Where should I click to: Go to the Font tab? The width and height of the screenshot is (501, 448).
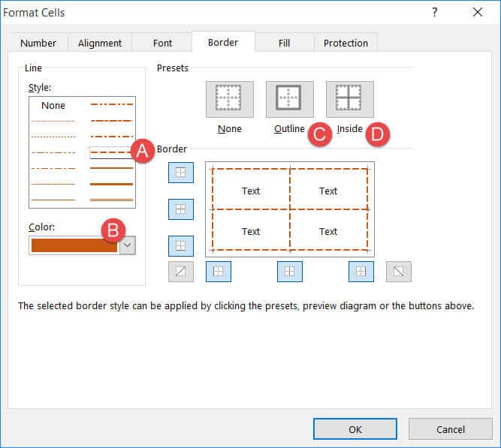162,43
